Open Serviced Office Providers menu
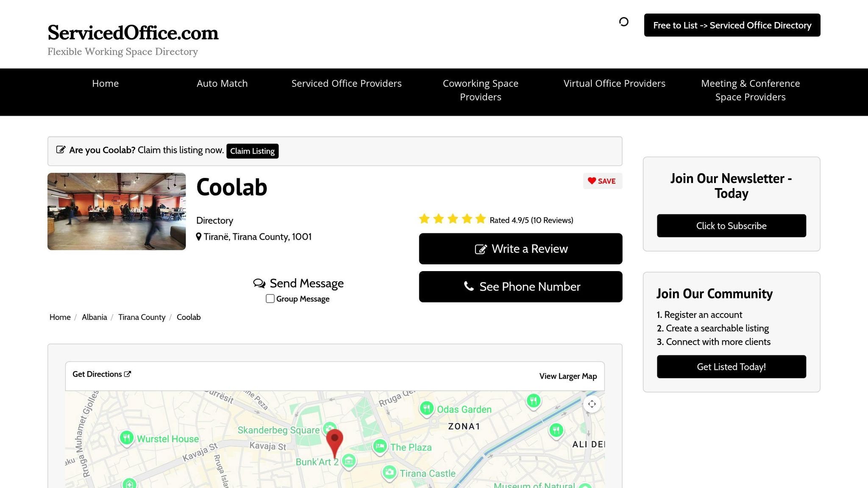The width and height of the screenshot is (868, 488). 346,83
